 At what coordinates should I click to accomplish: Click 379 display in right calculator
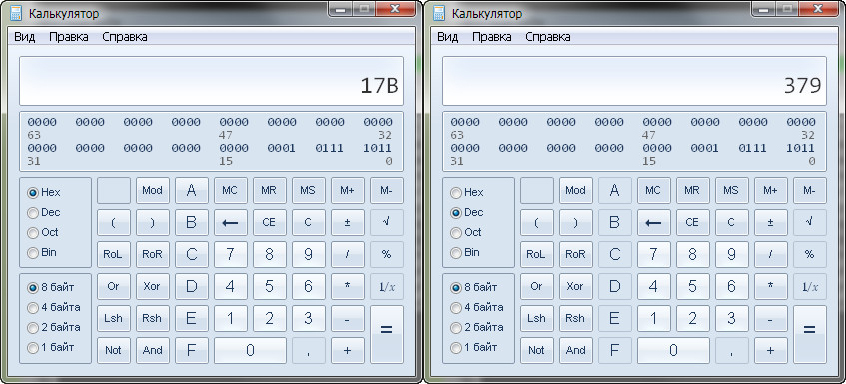point(634,81)
